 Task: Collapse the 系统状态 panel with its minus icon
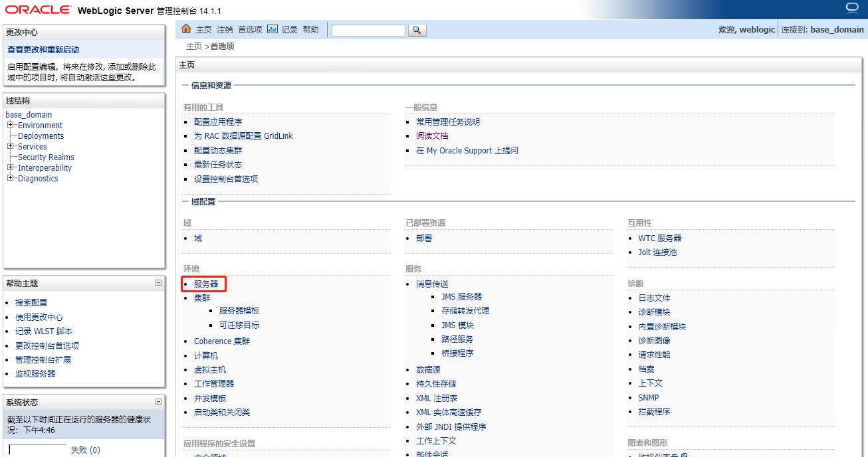(x=158, y=401)
